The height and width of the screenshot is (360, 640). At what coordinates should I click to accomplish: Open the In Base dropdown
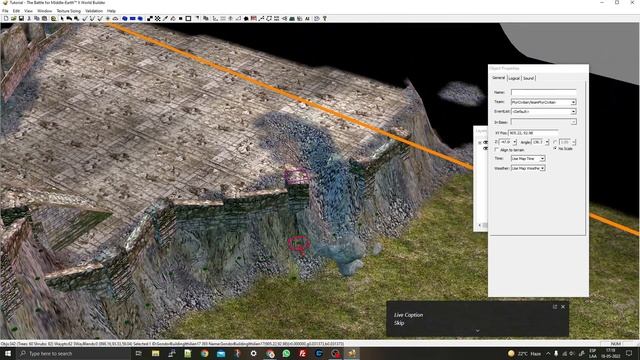click(x=573, y=122)
